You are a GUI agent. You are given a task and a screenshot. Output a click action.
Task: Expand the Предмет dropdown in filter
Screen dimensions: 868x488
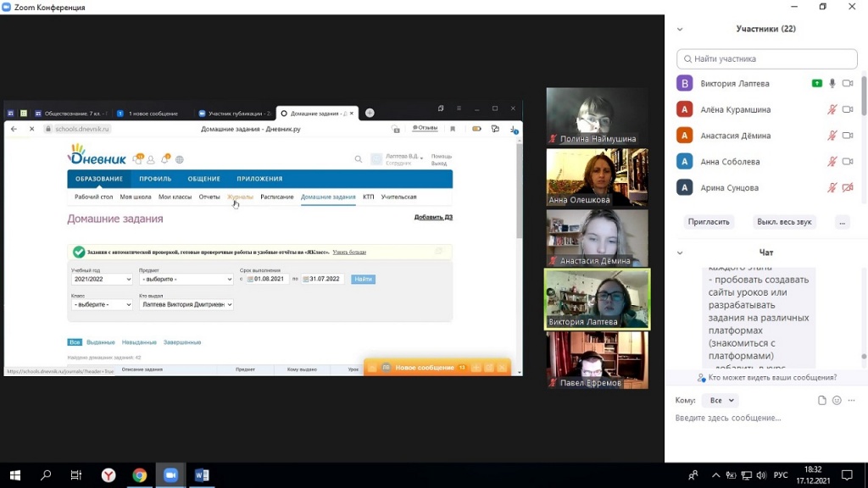coord(186,280)
